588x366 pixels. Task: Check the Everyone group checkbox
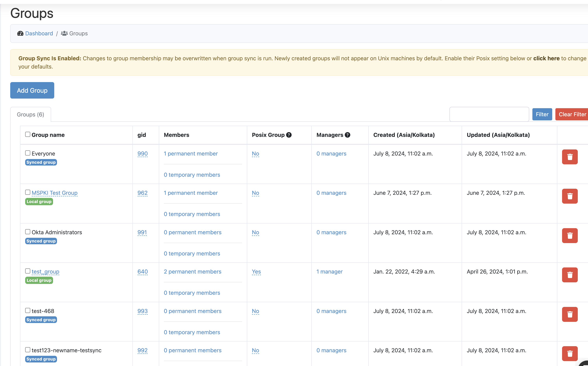pos(28,153)
